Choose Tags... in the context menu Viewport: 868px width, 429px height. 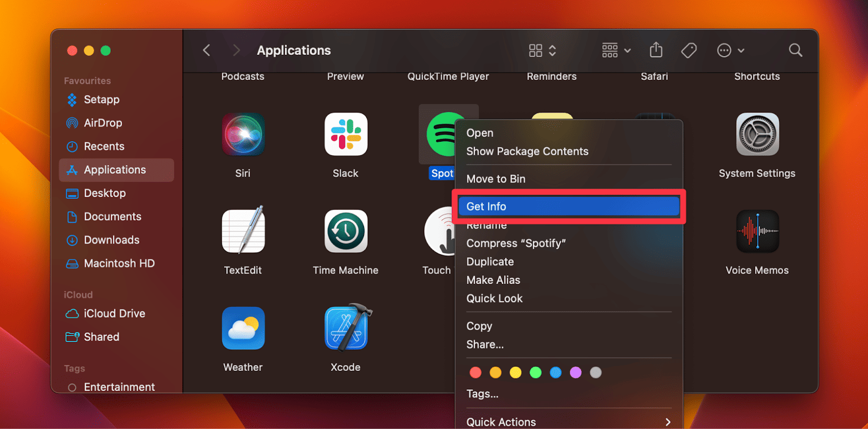(x=569, y=394)
